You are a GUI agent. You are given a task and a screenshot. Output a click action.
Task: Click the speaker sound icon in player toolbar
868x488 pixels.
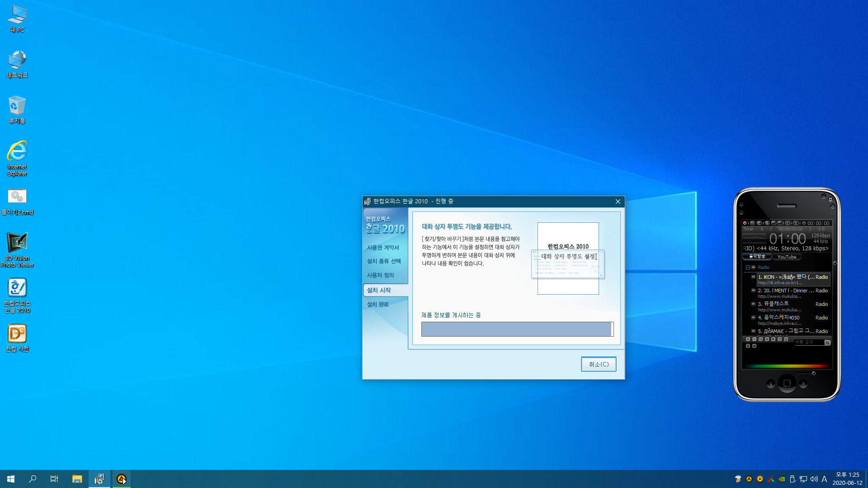[788, 223]
